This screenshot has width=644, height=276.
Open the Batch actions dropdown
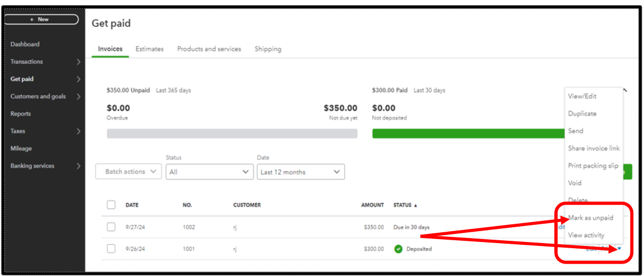coord(129,172)
